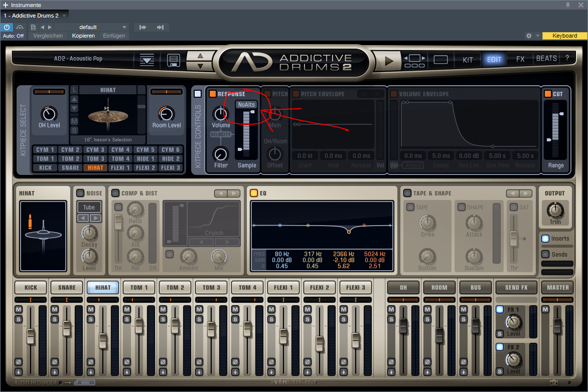
Task: Open the plugin settings gear icon
Action: 528,36
